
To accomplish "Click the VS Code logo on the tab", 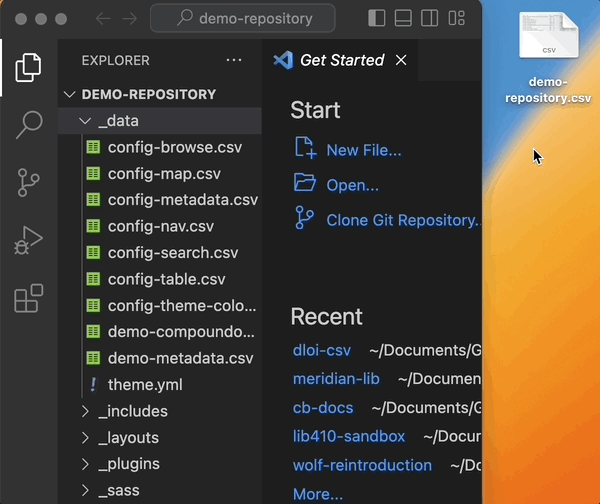I will click(284, 60).
